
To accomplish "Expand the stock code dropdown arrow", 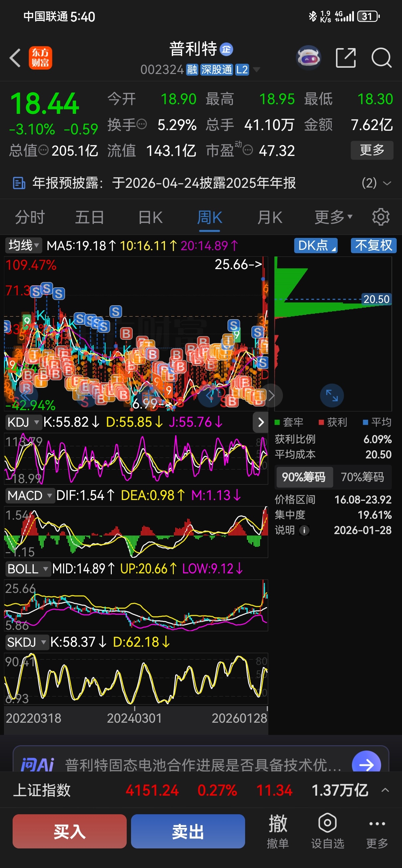I will (256, 70).
